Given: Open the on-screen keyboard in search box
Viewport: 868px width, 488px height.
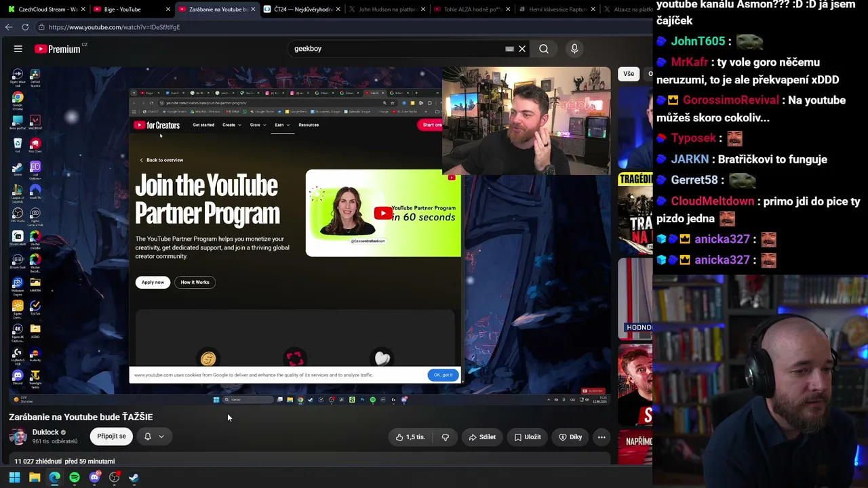Looking at the screenshot, I should (x=509, y=49).
